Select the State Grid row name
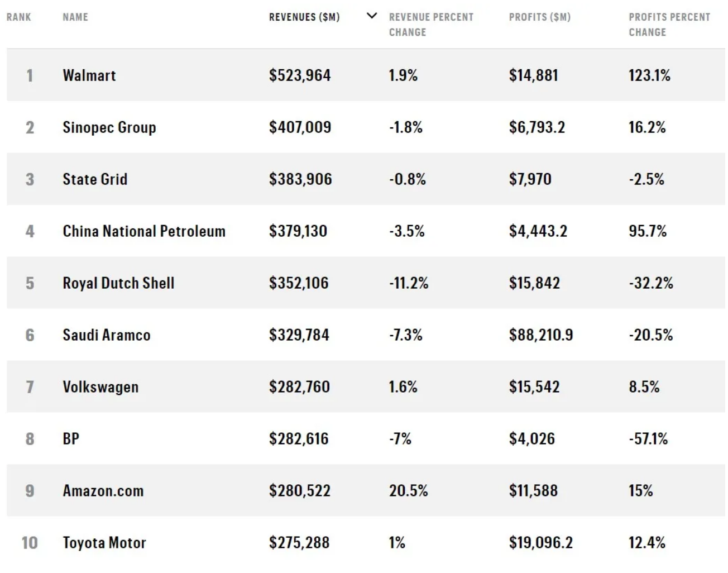This screenshot has width=728, height=573. point(95,179)
